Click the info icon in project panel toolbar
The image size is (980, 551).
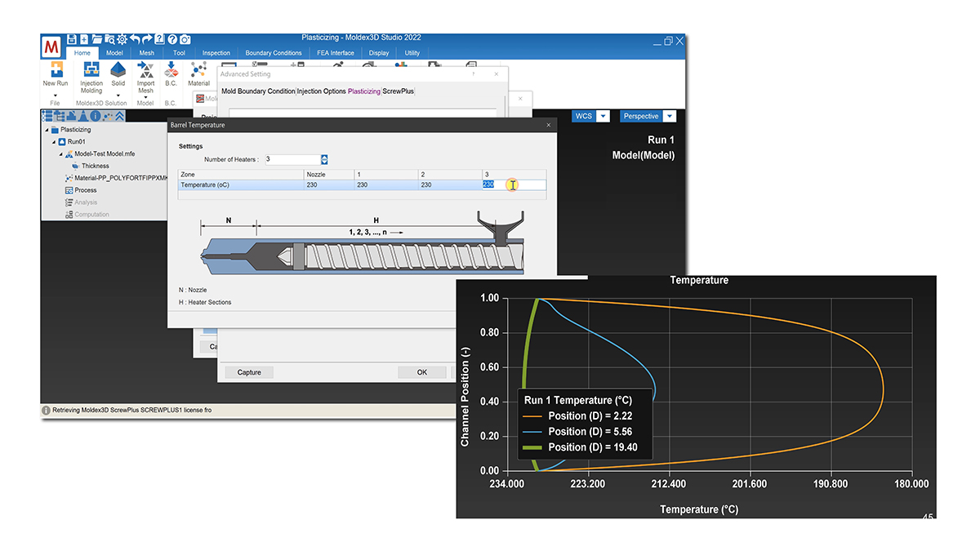pos(95,116)
